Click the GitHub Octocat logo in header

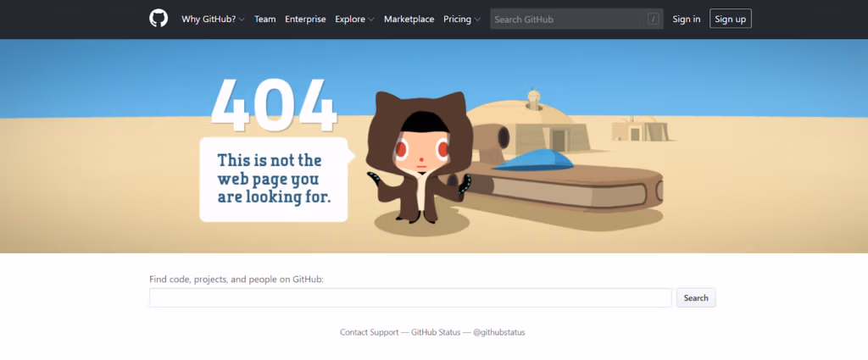point(159,19)
